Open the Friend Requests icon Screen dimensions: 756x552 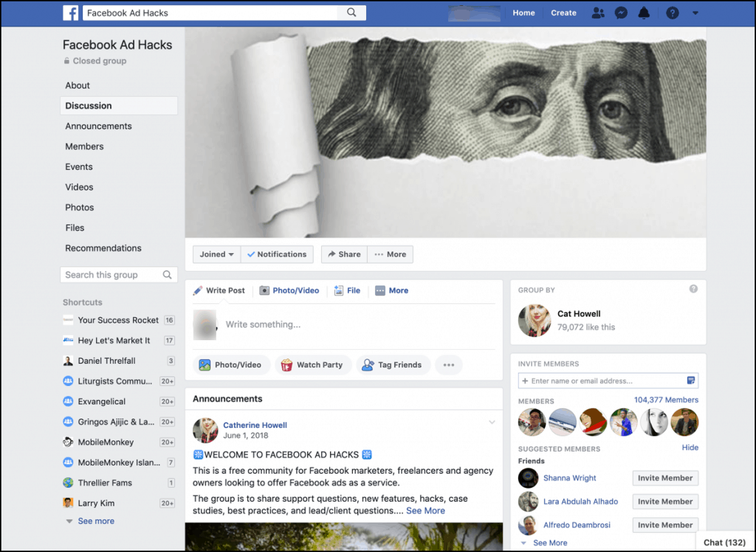[x=598, y=13]
